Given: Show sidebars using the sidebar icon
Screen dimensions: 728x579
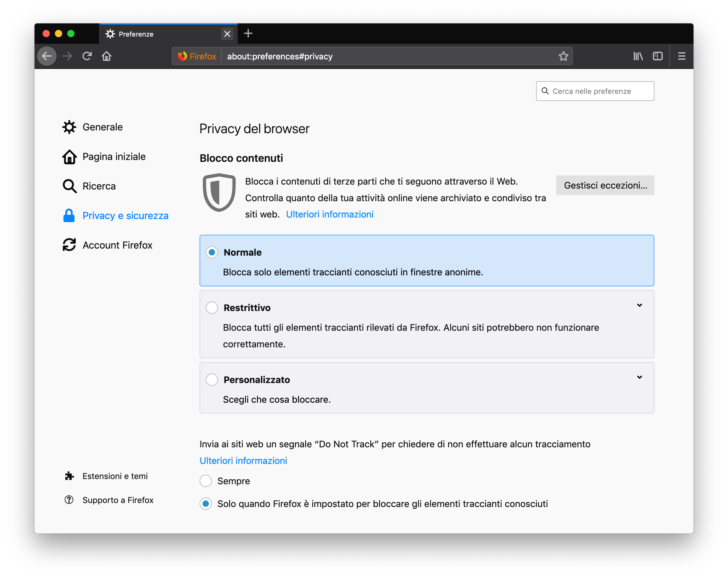Looking at the screenshot, I should coord(657,56).
